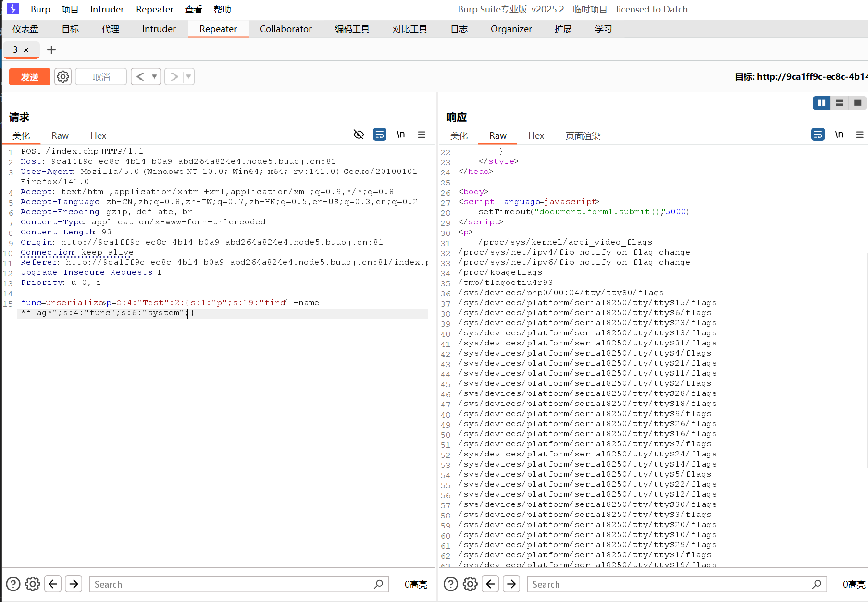Viewport: 868px width, 602px height.
Task: Open request search settings gear
Action: point(33,584)
